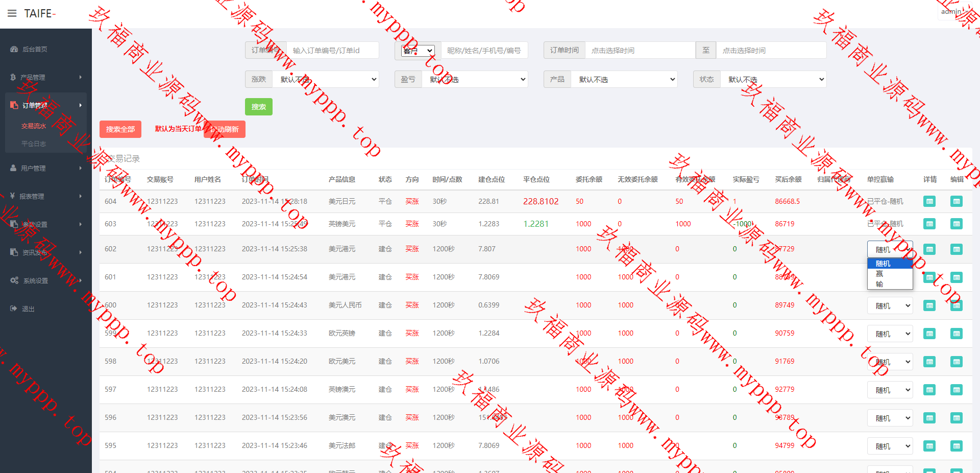Open details icon for order 604
This screenshot has height=473, width=980.
(x=929, y=201)
